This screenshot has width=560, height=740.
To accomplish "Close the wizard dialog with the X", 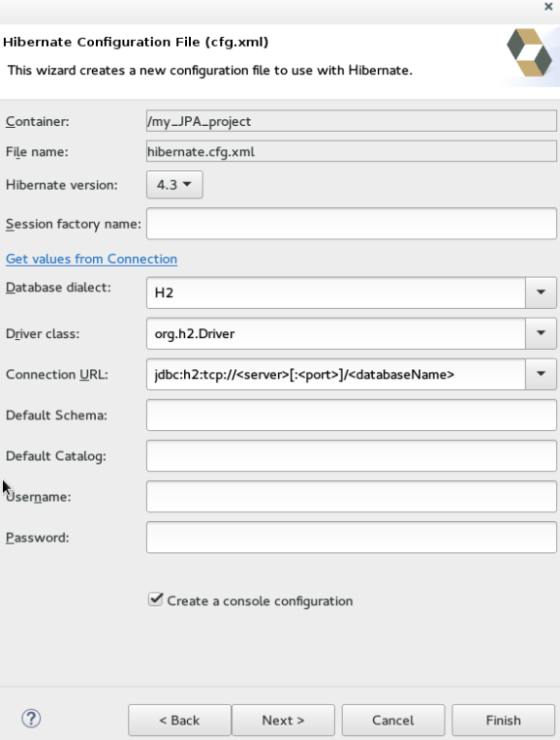I will click(x=548, y=7).
